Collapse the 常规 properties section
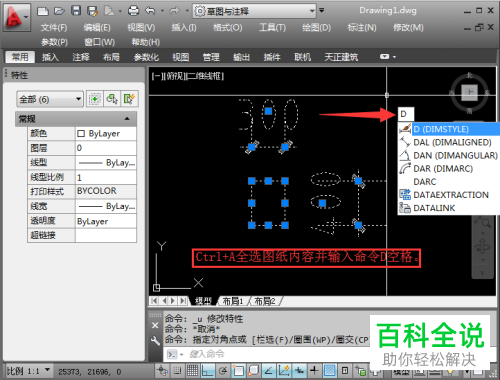500x380 pixels. click(127, 119)
